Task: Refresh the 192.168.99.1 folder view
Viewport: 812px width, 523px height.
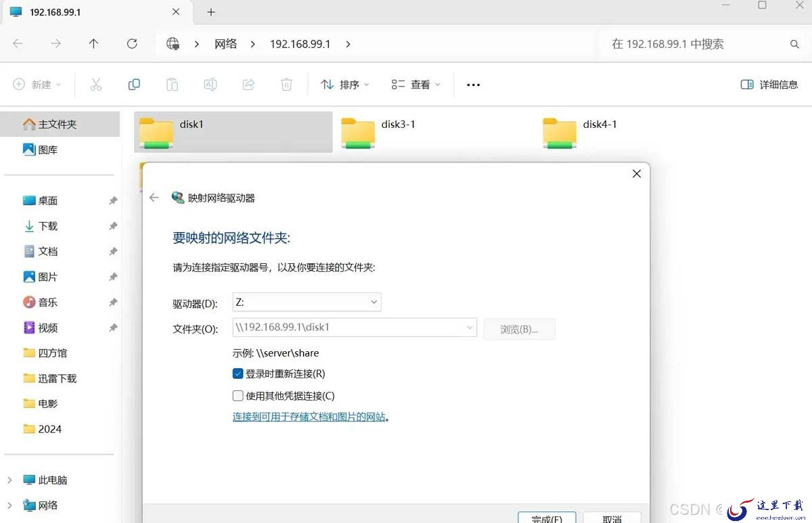Action: click(x=132, y=43)
